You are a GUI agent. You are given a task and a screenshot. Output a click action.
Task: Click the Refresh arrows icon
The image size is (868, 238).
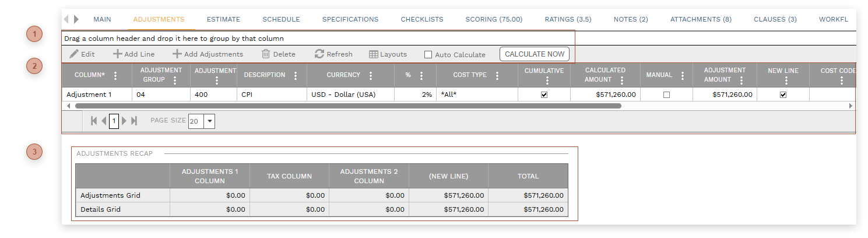tap(319, 54)
